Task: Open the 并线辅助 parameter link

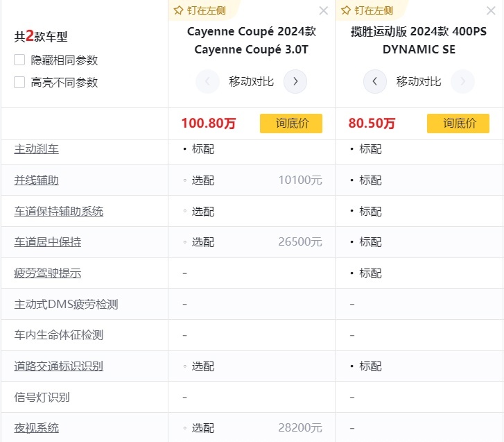Action: 36,180
